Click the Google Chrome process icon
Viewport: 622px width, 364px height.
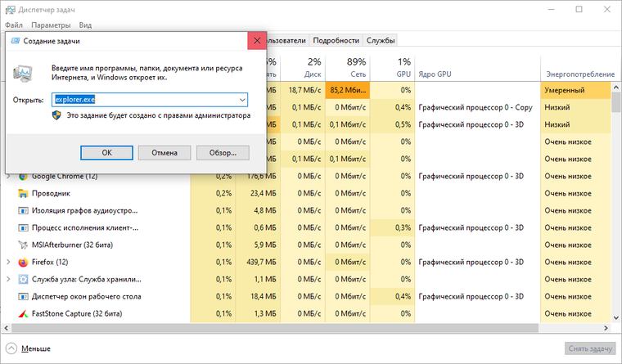[x=23, y=177]
